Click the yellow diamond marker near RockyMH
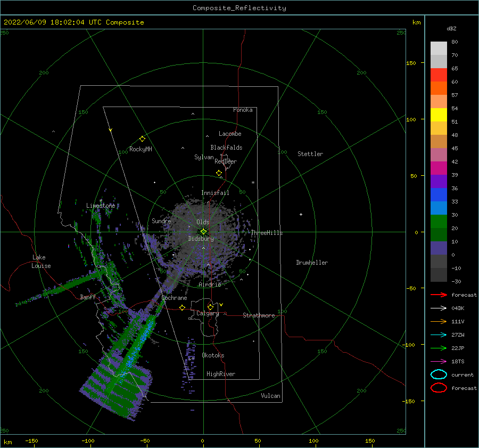 (x=142, y=139)
